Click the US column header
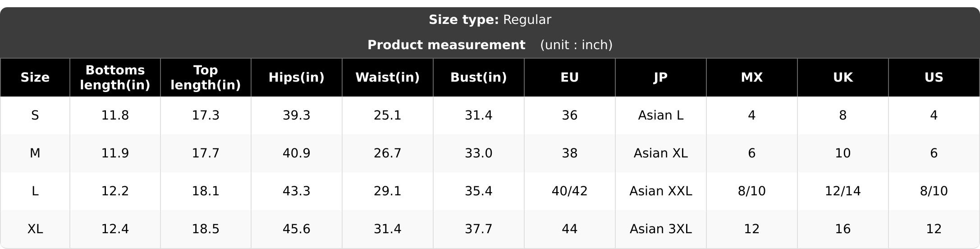980x249 pixels. (x=934, y=78)
